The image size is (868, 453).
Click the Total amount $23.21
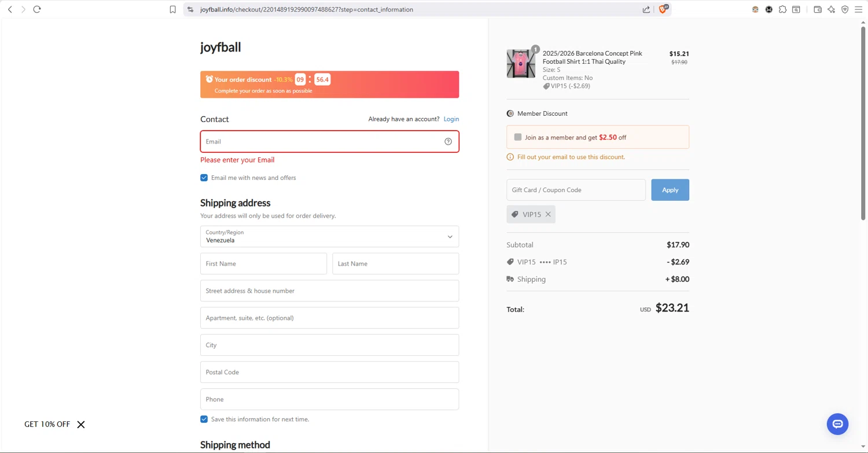[x=672, y=308]
